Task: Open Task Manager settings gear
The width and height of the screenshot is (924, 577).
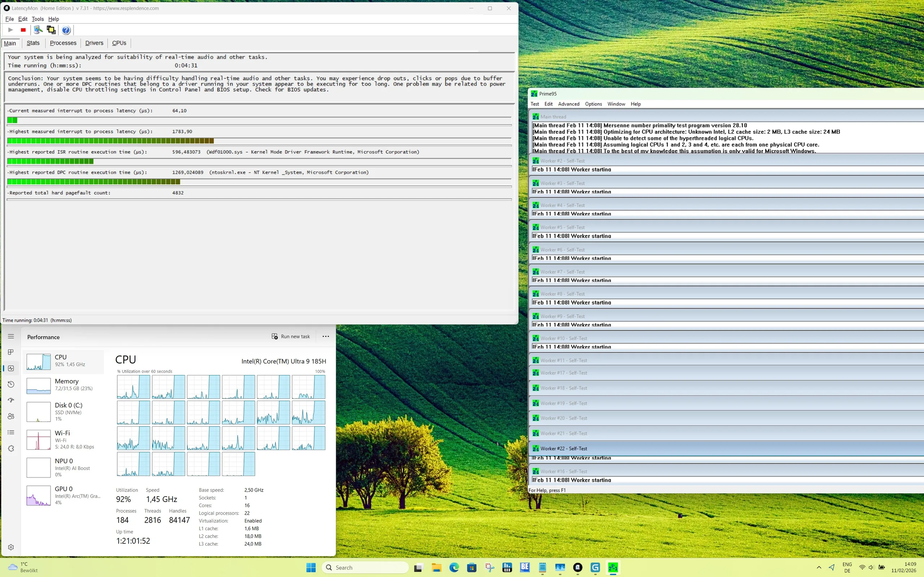Action: pyautogui.click(x=11, y=547)
